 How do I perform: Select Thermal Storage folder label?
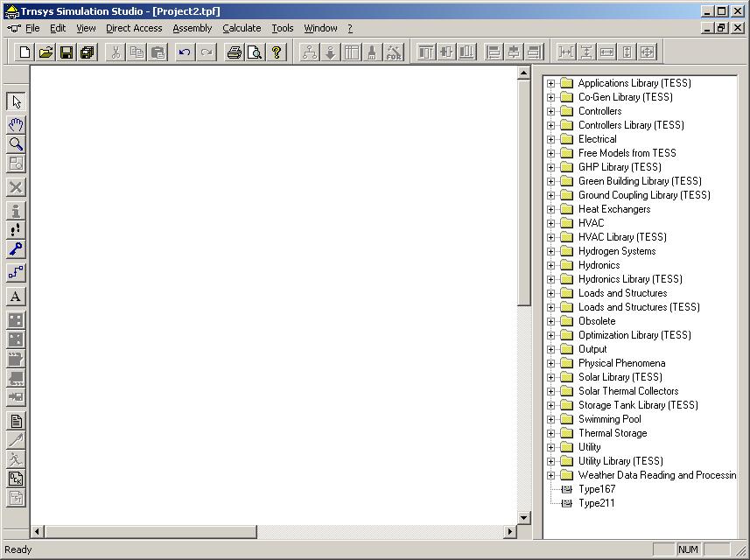[613, 433]
